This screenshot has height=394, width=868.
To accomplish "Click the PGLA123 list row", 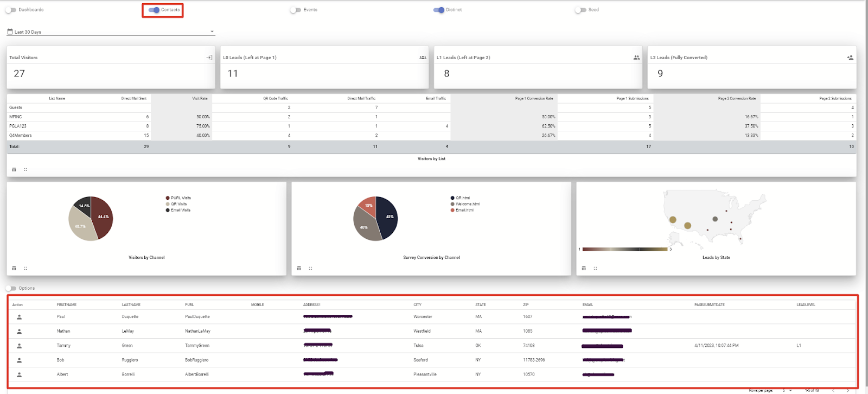I will 431,126.
